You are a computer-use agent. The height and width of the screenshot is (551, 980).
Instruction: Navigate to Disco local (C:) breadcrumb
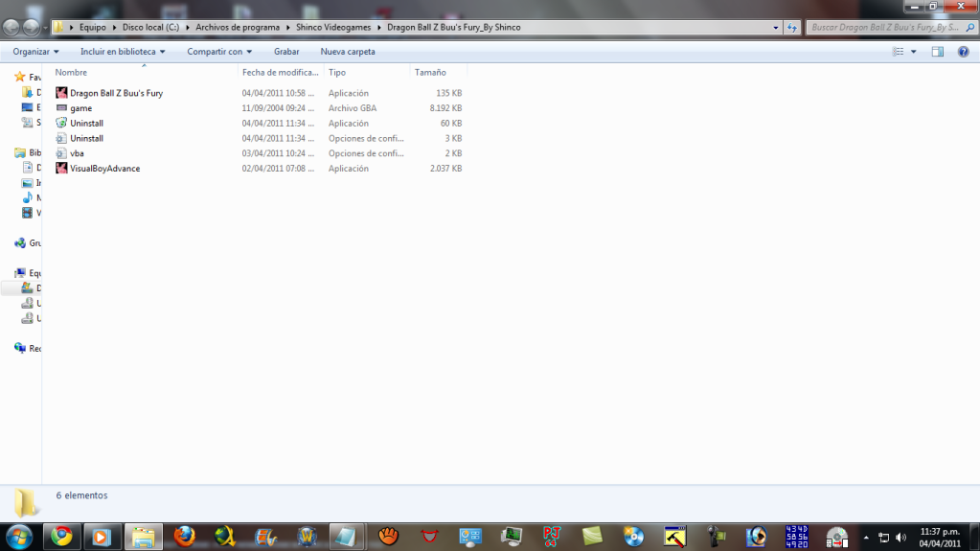[x=150, y=28]
